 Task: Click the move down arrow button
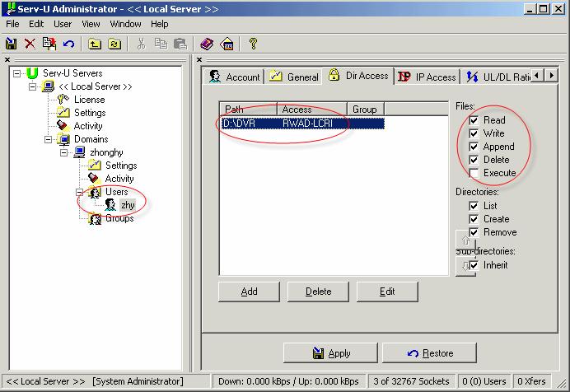tap(465, 266)
